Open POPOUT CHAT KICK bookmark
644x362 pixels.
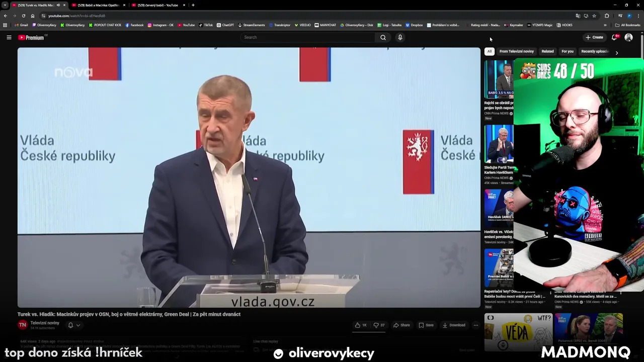pos(105,25)
